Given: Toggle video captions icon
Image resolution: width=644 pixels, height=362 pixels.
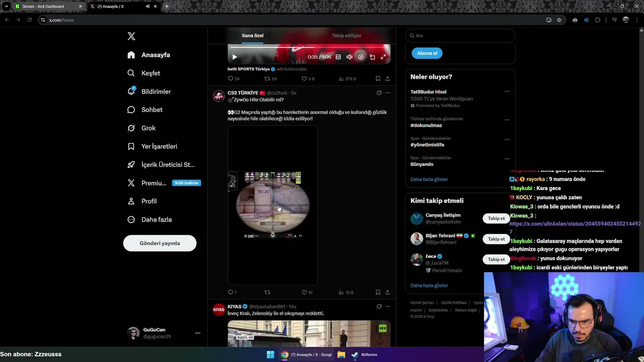Looking at the screenshot, I should click(338, 57).
